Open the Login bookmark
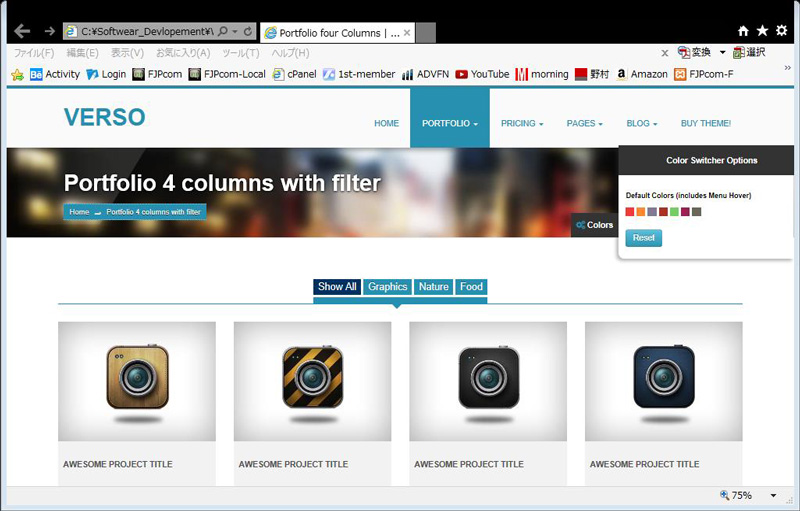Screen dimensions: 800x511 coord(106,74)
